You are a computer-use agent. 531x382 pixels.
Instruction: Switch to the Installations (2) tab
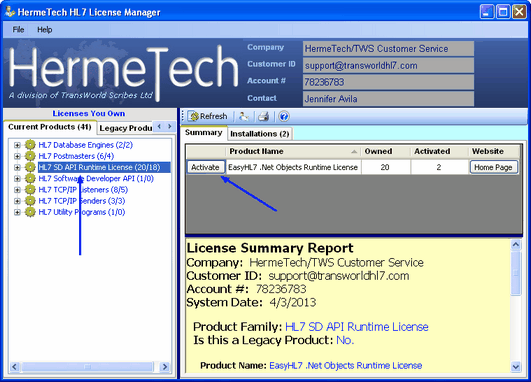click(259, 134)
